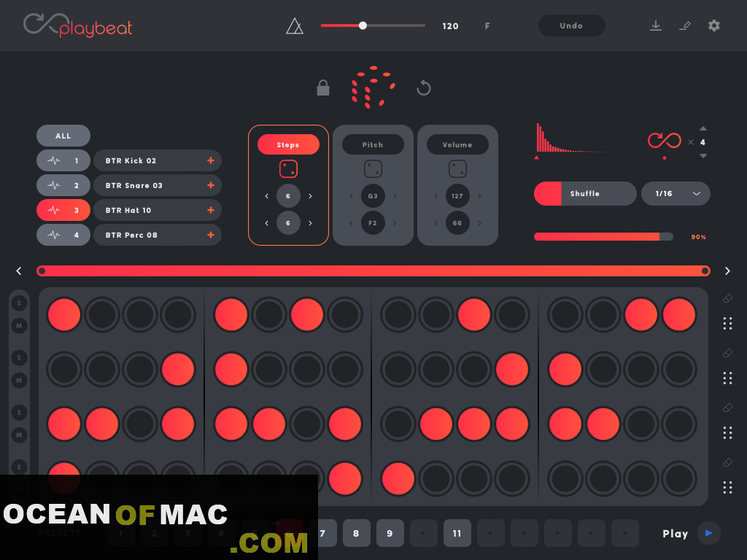Toggle the metronome triangle icon

coord(295,26)
